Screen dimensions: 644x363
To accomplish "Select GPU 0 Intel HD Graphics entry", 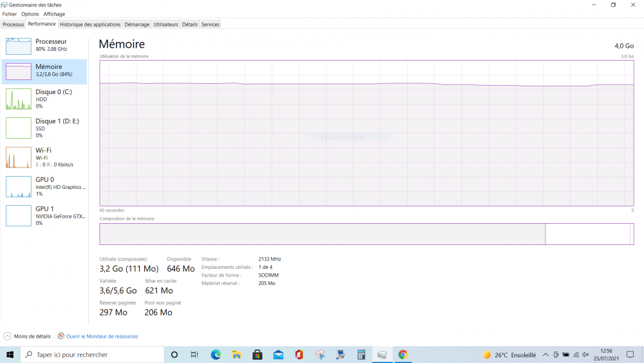I will click(x=44, y=186).
